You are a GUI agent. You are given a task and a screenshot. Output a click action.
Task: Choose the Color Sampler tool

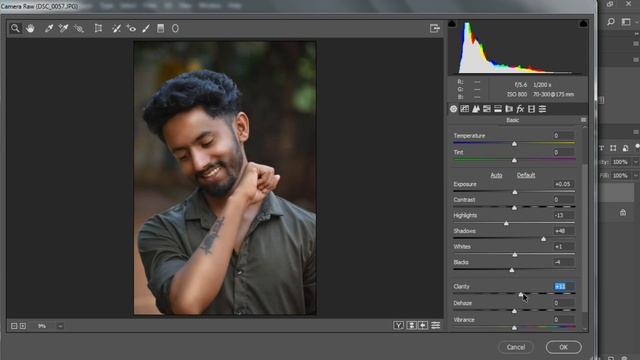[63, 28]
